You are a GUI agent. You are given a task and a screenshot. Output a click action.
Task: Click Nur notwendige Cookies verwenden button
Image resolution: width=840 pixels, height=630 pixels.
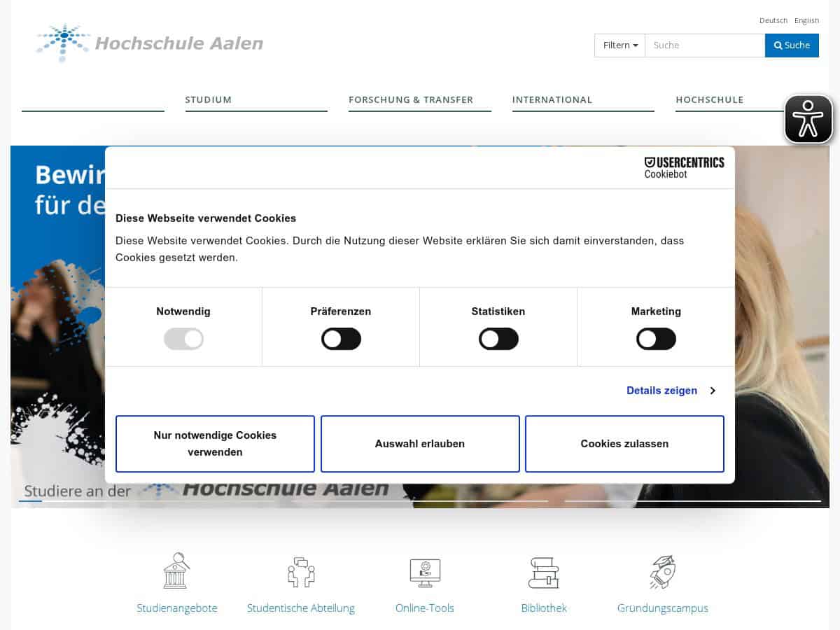point(215,444)
